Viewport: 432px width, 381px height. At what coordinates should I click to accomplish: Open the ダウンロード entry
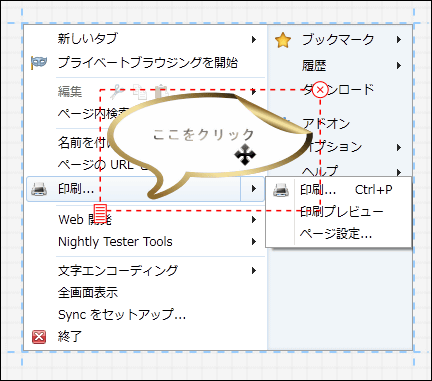[340, 89]
